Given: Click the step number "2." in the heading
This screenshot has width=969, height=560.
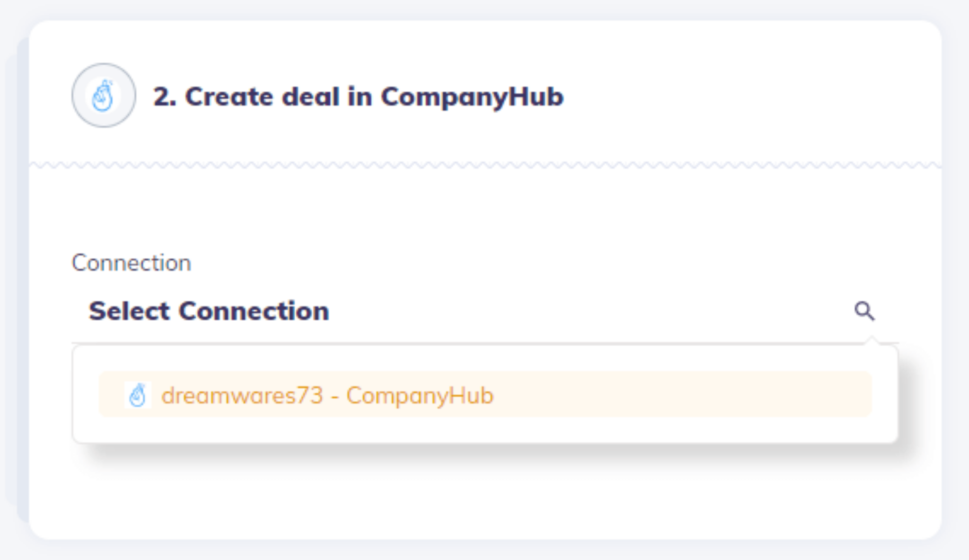Looking at the screenshot, I should 165,97.
